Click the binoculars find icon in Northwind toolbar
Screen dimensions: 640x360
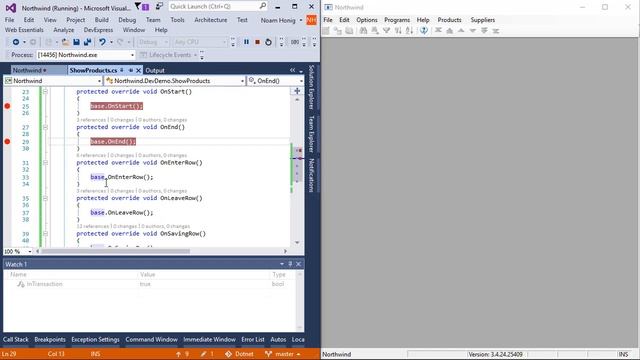363,31
